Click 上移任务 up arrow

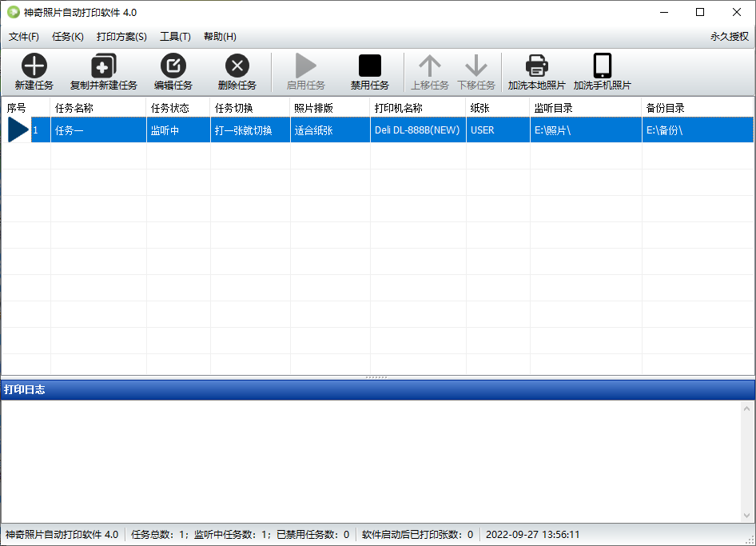click(430, 66)
